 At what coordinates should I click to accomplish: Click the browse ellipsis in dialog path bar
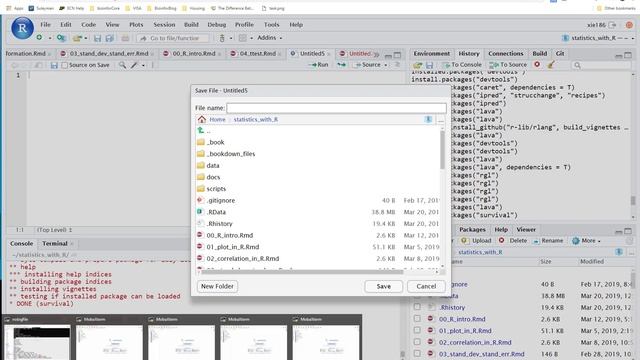point(441,120)
